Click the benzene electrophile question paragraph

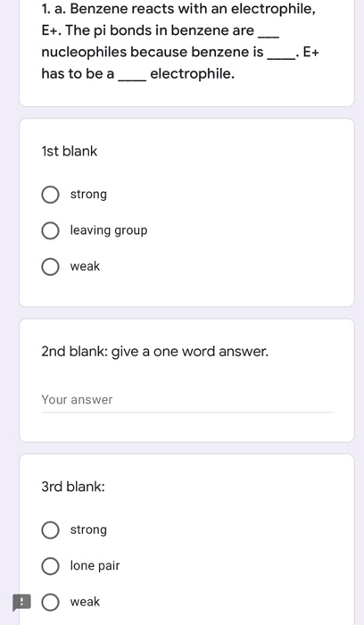pyautogui.click(x=180, y=41)
